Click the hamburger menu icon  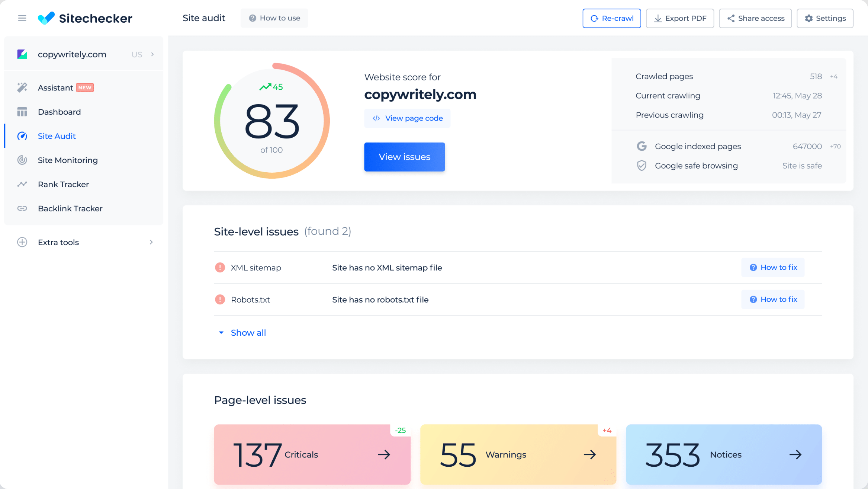22,18
